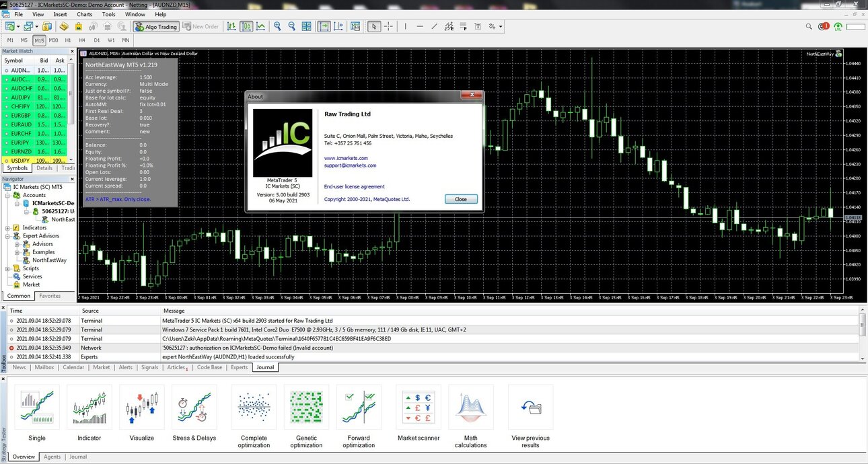Select line chart display icon
The height and width of the screenshot is (464, 868).
point(261,26)
